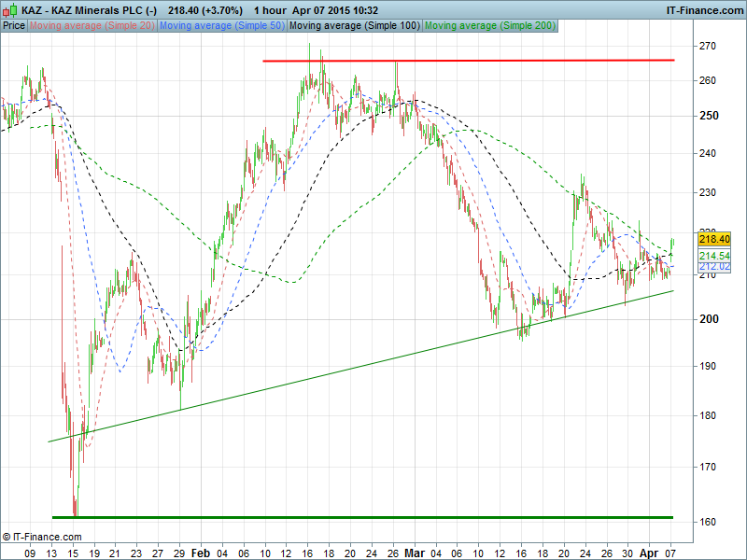Click the candlestick chart icon beside KAZ

pyautogui.click(x=9, y=9)
